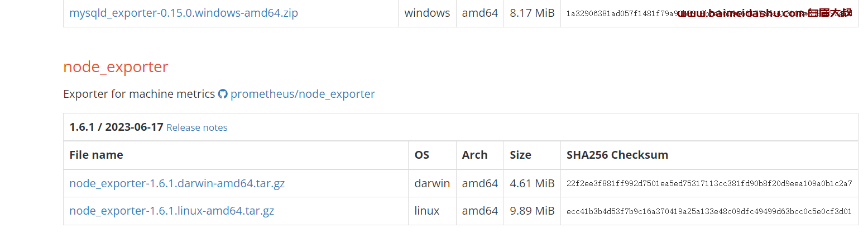This screenshot has width=868, height=237.
Task: Download node_exporter-1.6.1.linux-amd64.tar.gz
Action: pyautogui.click(x=171, y=211)
